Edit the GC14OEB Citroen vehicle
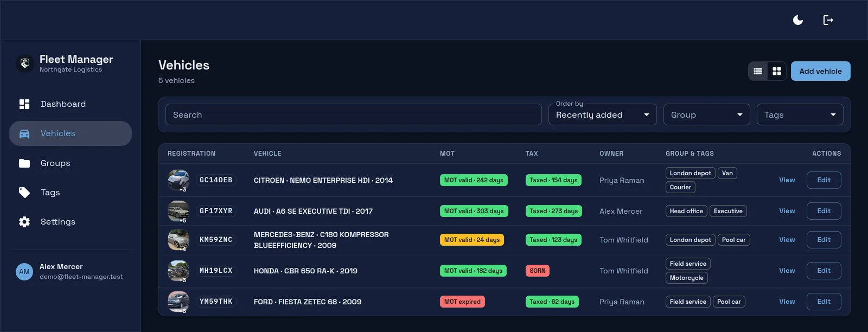Image resolution: width=868 pixels, height=332 pixels. tap(824, 180)
